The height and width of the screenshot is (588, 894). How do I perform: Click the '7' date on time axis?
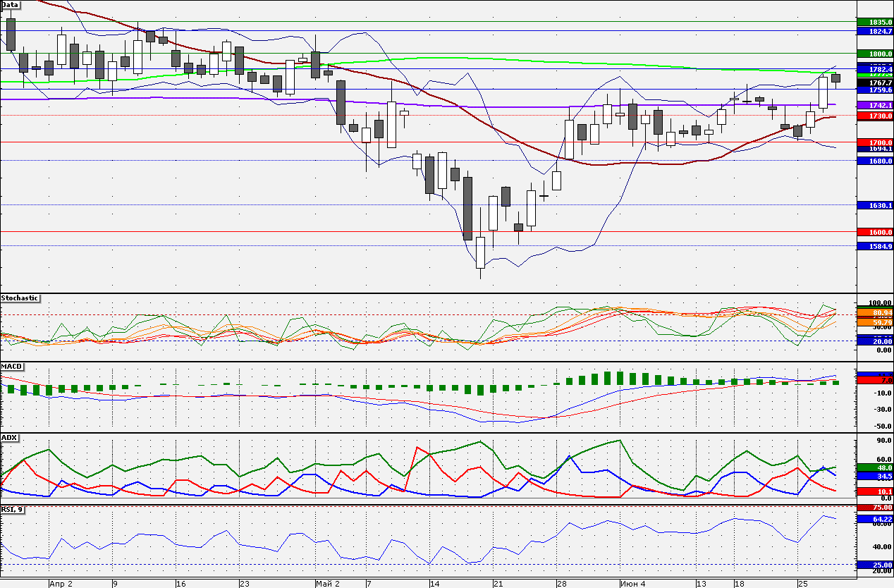click(369, 584)
